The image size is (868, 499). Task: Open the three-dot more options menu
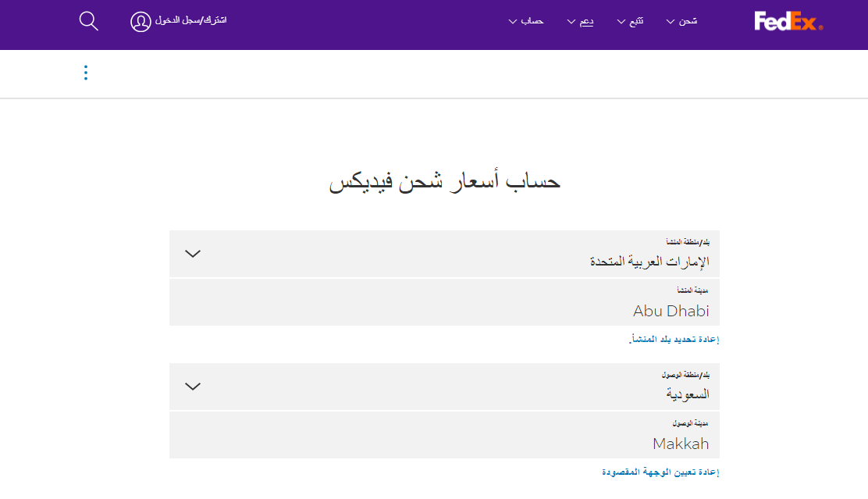click(x=85, y=73)
